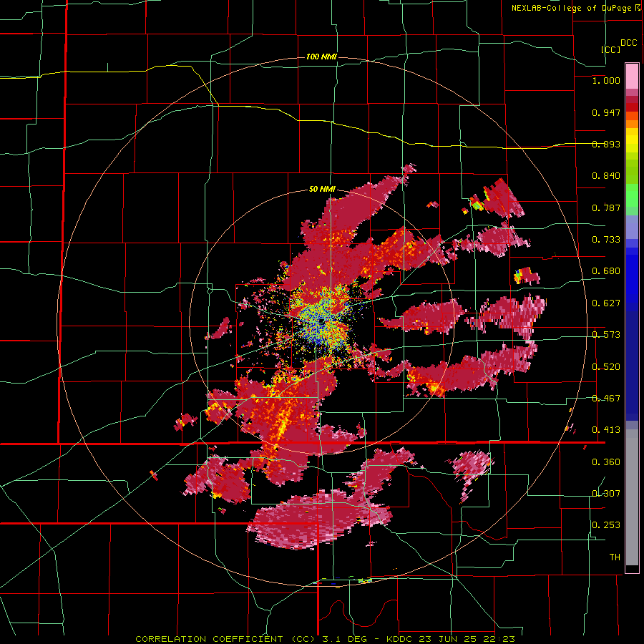Select the 0.733 scale value
Viewport: 644px width, 644px height.
click(x=606, y=240)
